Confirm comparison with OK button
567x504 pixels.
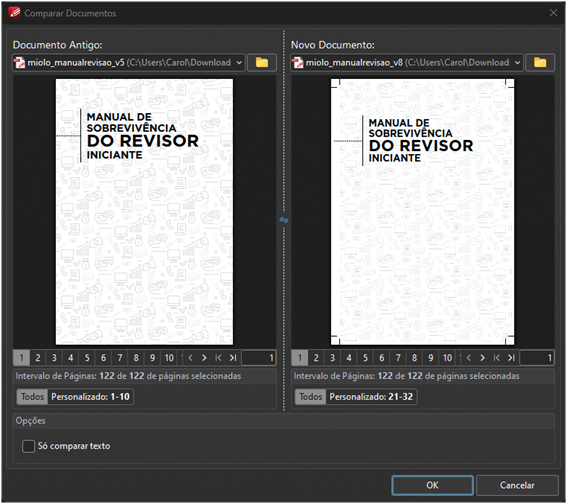click(x=432, y=485)
